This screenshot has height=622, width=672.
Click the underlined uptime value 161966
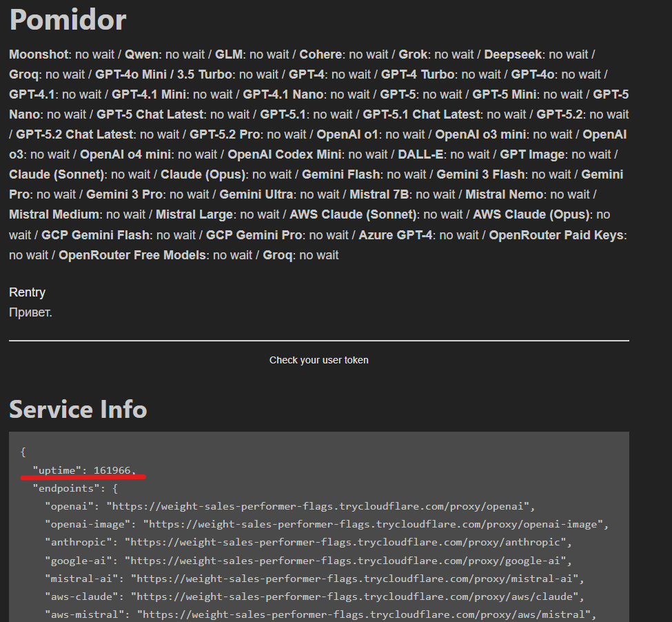(114, 470)
